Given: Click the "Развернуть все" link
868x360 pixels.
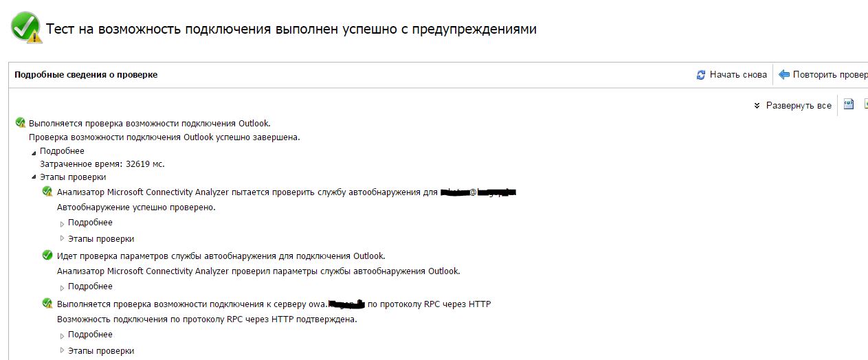Looking at the screenshot, I should [x=798, y=106].
